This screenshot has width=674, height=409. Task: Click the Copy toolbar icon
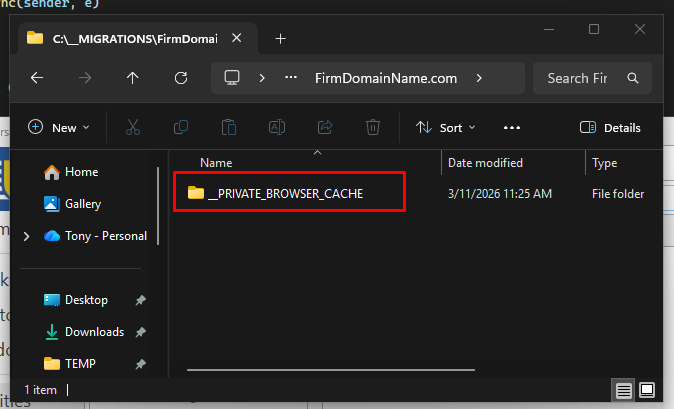click(181, 127)
